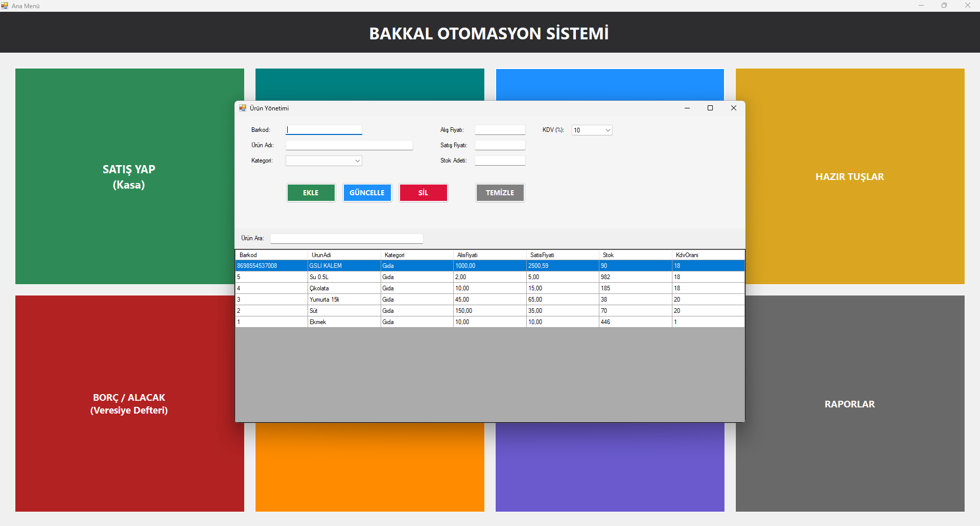Screen dimensions: 980x526
Task: Select the Yumurta 15li product row
Action: [342, 300]
